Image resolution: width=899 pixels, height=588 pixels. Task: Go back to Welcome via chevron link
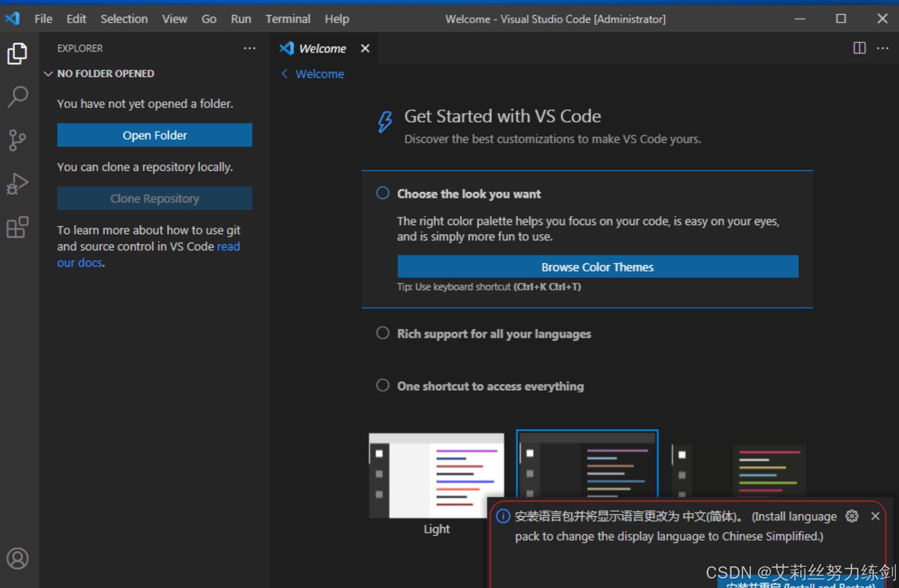point(313,74)
